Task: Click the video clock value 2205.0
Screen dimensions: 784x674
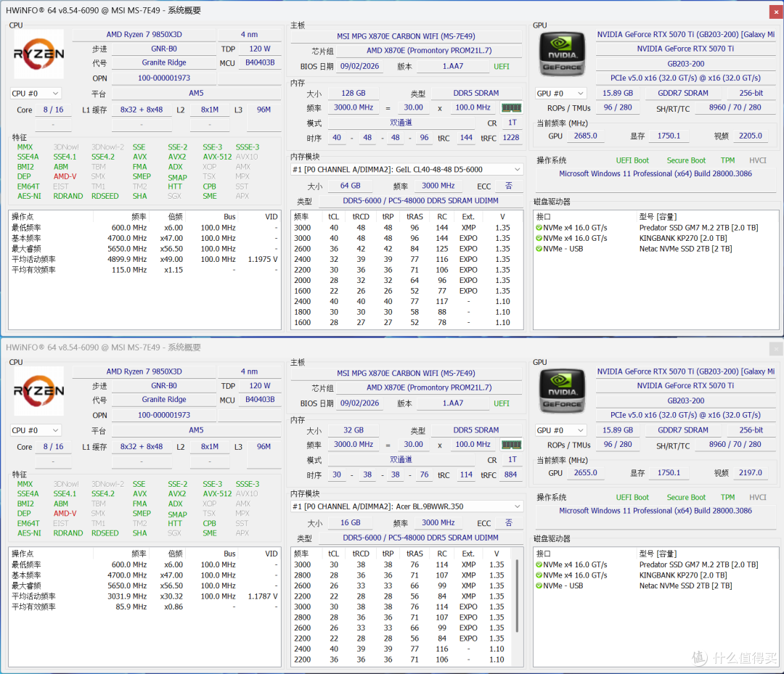Action: point(751,136)
